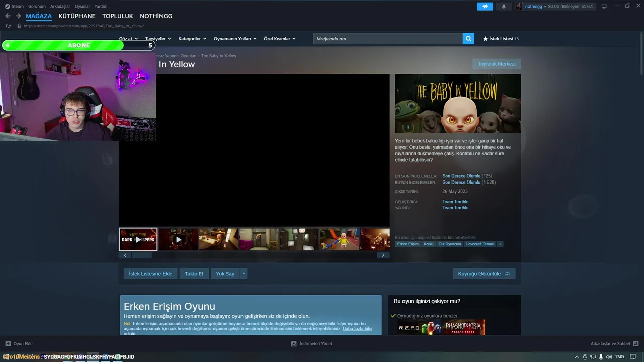The height and width of the screenshot is (362, 644).
Task: Play the second trailer video thumbnail
Action: tap(178, 239)
